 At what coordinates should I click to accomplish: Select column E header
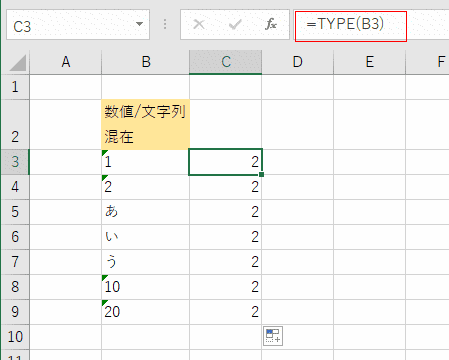click(x=369, y=62)
